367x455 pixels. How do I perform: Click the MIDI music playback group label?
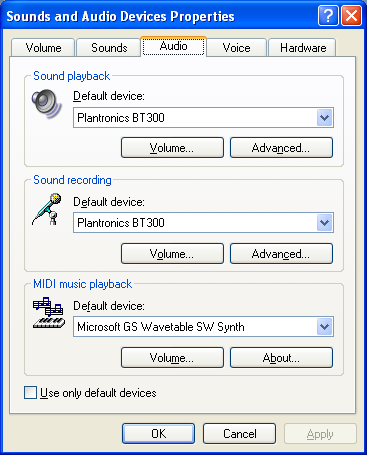[x=82, y=284]
